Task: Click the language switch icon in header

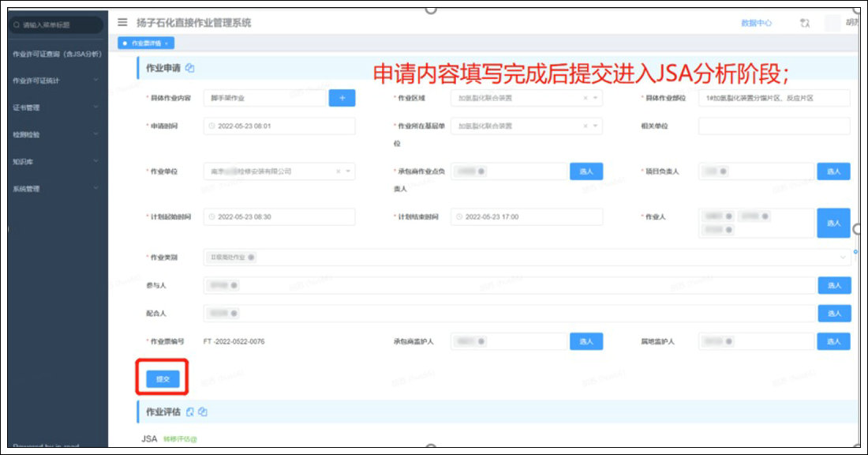Action: coord(805,24)
